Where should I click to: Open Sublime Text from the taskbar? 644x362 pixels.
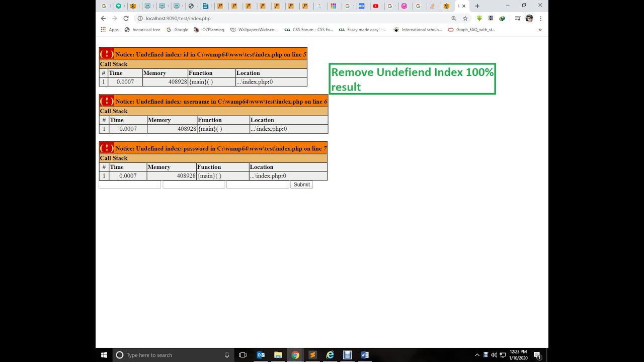pos(312,355)
